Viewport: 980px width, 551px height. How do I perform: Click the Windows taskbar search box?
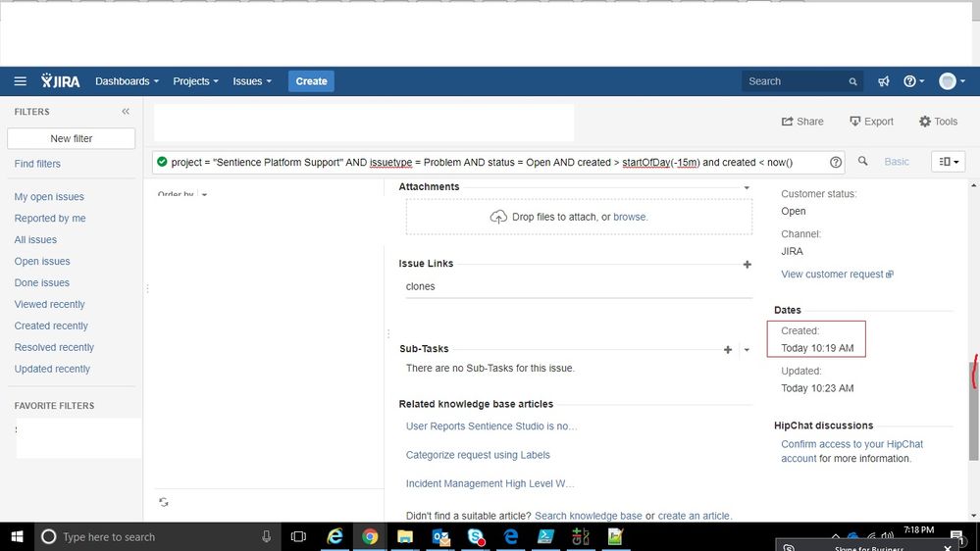158,536
